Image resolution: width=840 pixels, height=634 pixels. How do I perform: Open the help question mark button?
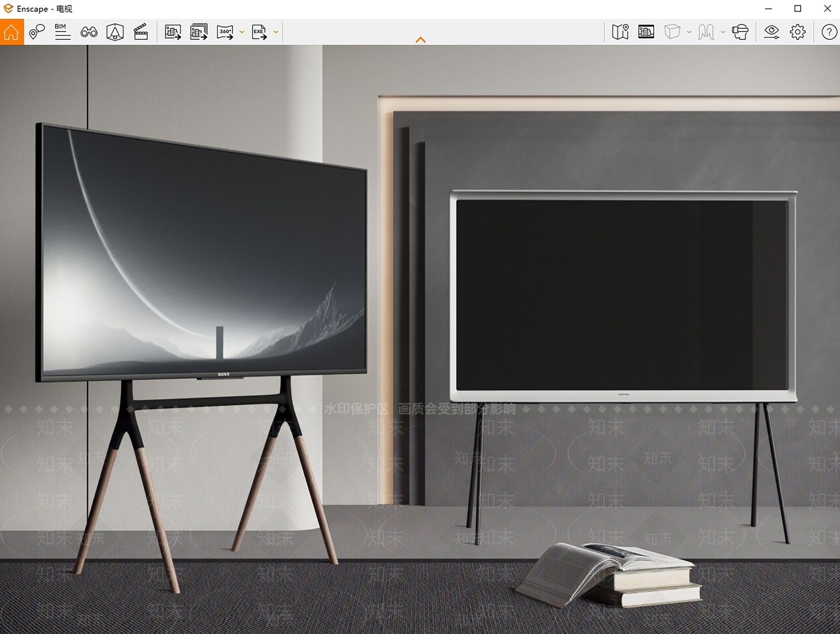tap(829, 32)
